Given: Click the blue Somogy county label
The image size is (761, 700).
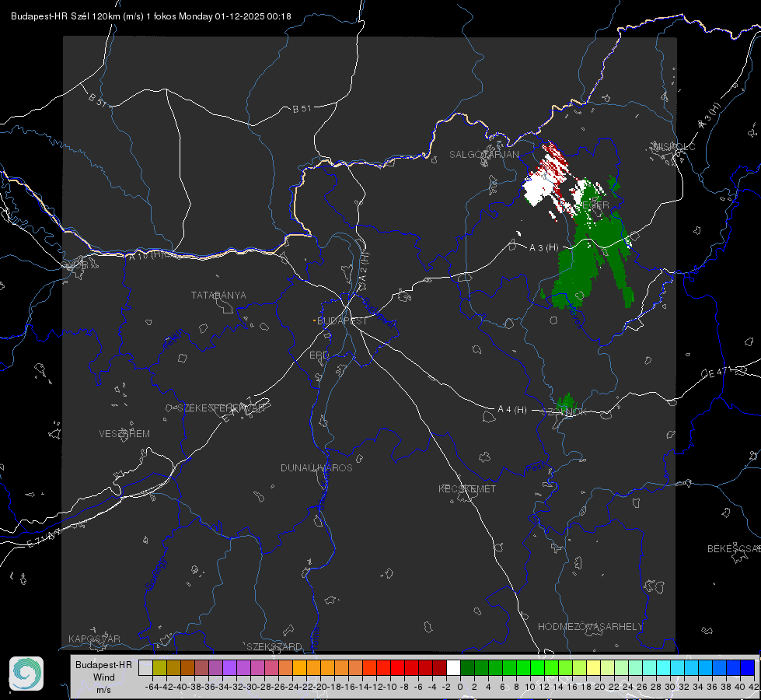Looking at the screenshot, I should 155,574.
